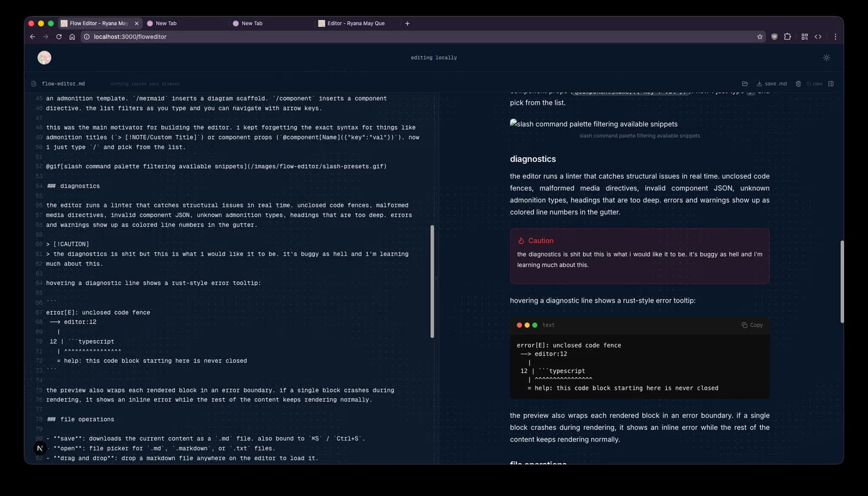
Task: Click the 'Caution' callout title in preview
Action: (541, 241)
